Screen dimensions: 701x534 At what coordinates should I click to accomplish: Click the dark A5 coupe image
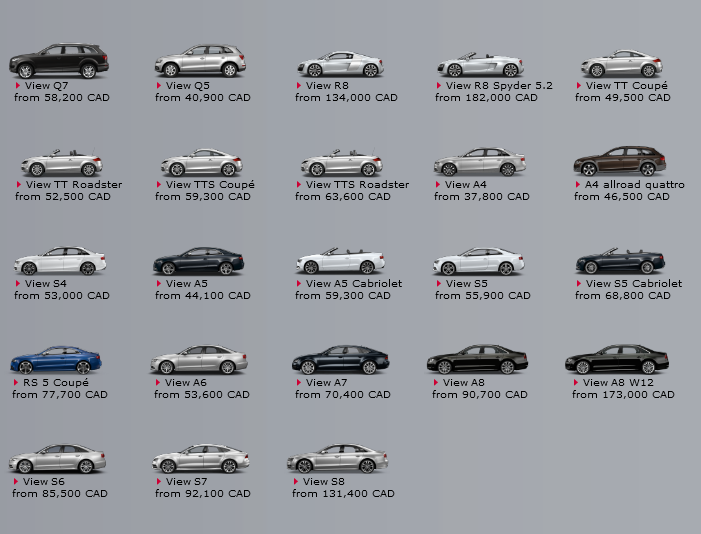tap(198, 261)
